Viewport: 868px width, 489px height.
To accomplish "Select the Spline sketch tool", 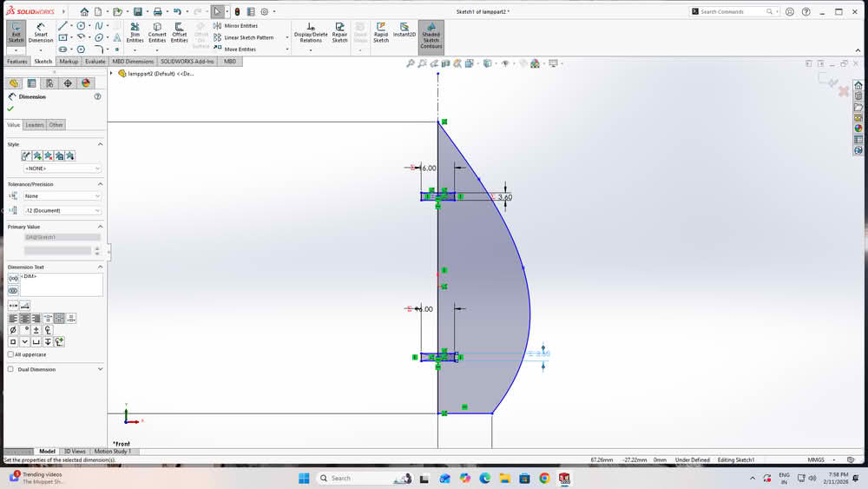I will pyautogui.click(x=99, y=26).
